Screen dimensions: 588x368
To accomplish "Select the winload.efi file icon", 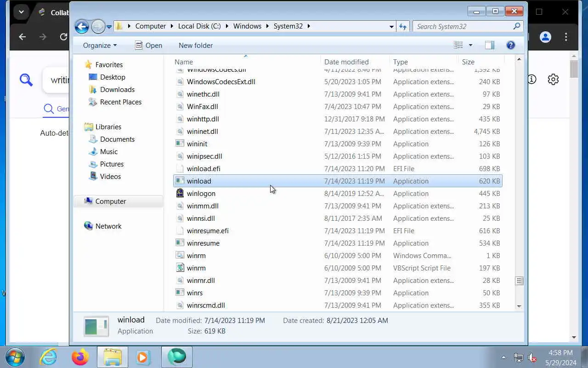I will point(180,169).
